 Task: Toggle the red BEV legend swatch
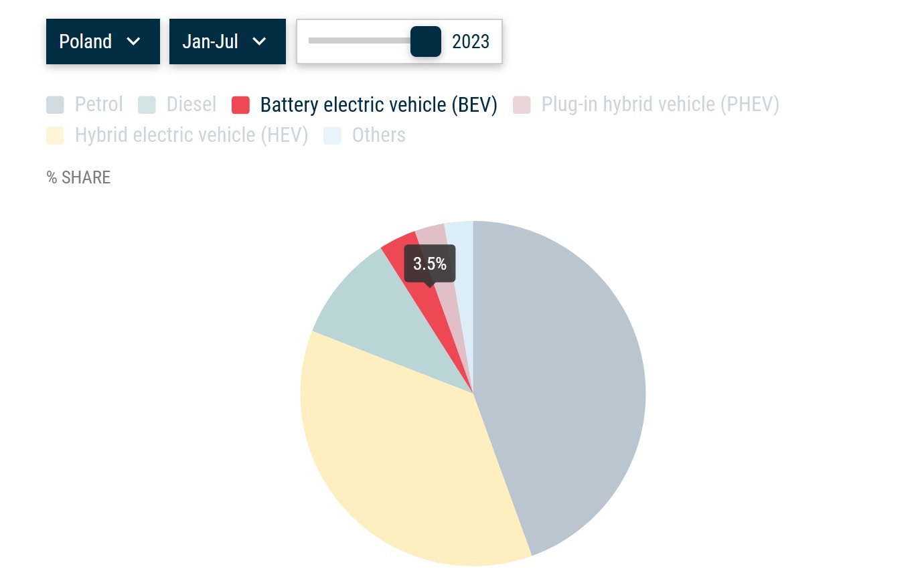click(x=240, y=105)
